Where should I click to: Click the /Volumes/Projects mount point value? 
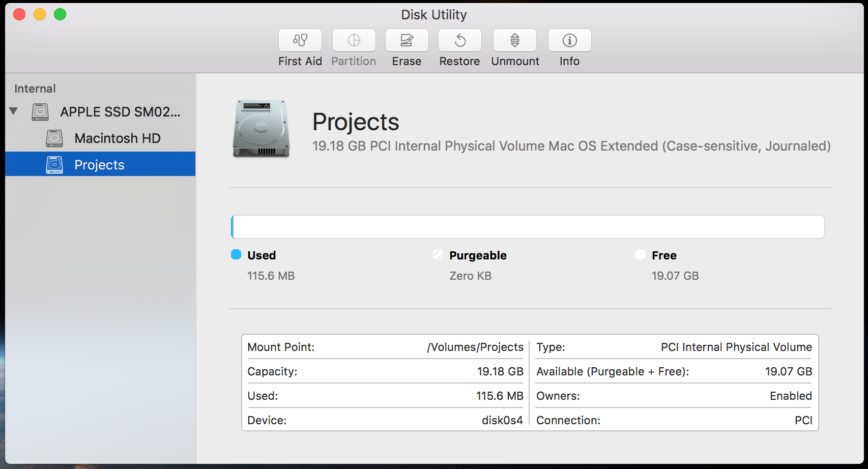(475, 347)
